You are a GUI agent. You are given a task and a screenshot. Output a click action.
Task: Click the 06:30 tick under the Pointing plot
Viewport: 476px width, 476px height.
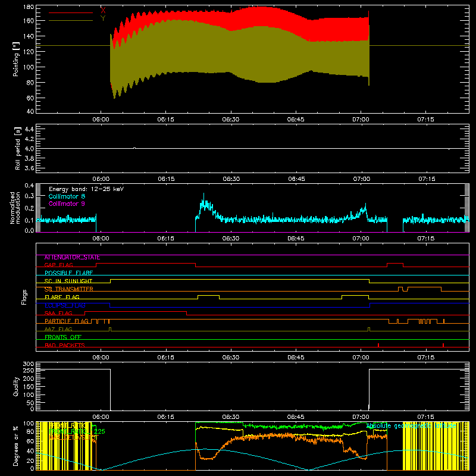[x=231, y=120]
